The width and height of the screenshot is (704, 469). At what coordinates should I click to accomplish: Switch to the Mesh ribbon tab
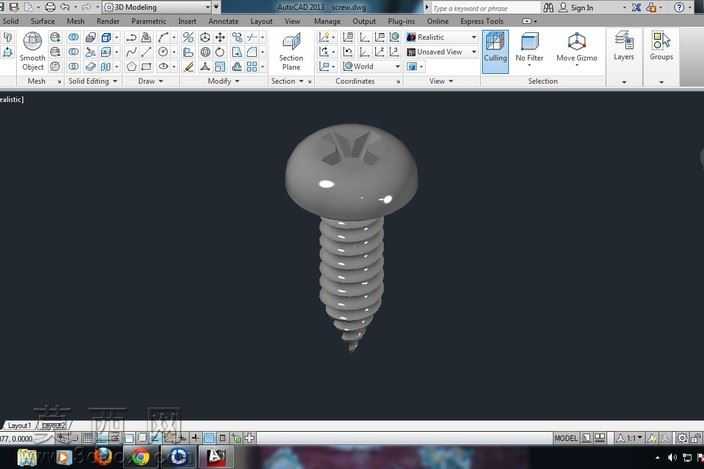coord(75,21)
